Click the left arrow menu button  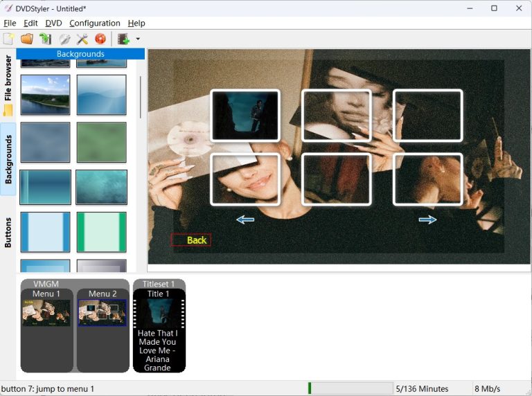coord(245,219)
